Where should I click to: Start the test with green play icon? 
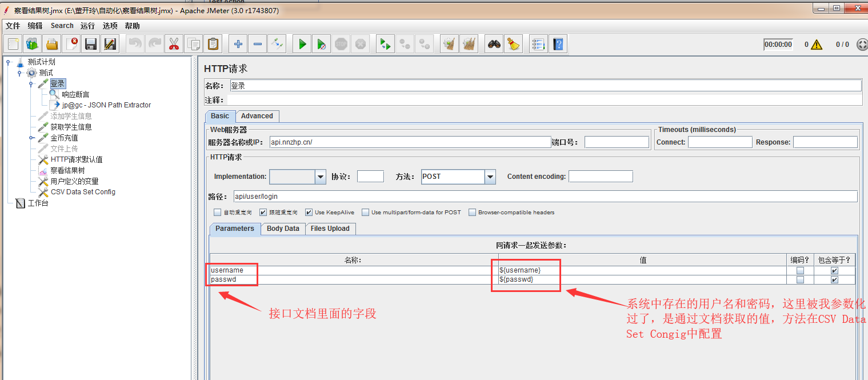302,44
